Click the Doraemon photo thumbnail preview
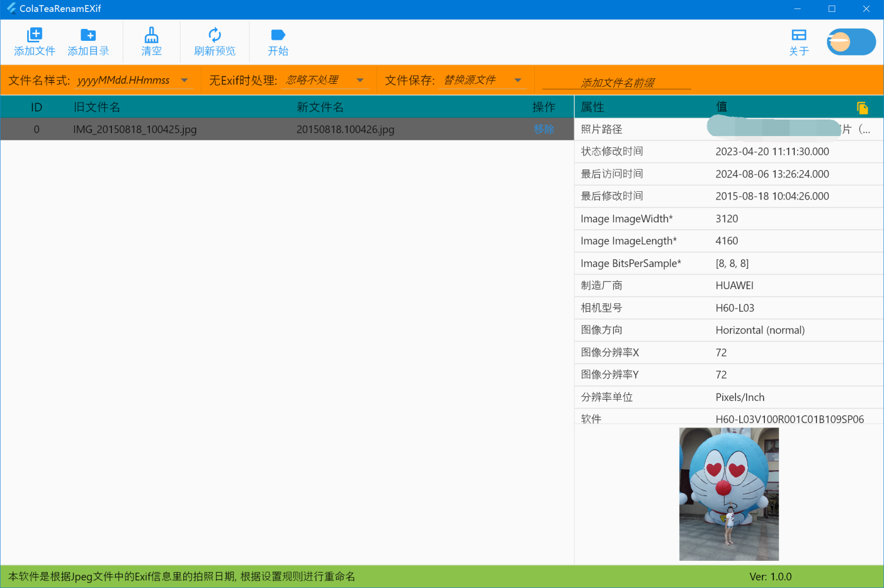Screen dimensions: 884x588 coord(729,494)
